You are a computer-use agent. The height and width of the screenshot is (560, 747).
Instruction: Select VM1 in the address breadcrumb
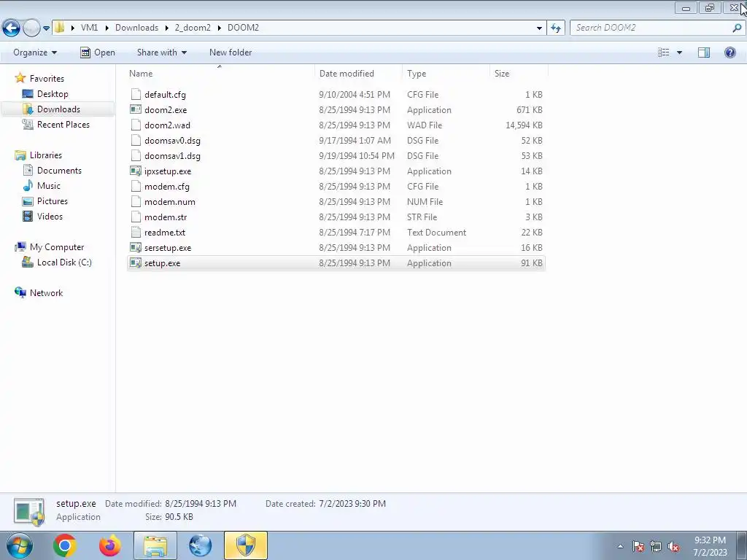click(89, 28)
